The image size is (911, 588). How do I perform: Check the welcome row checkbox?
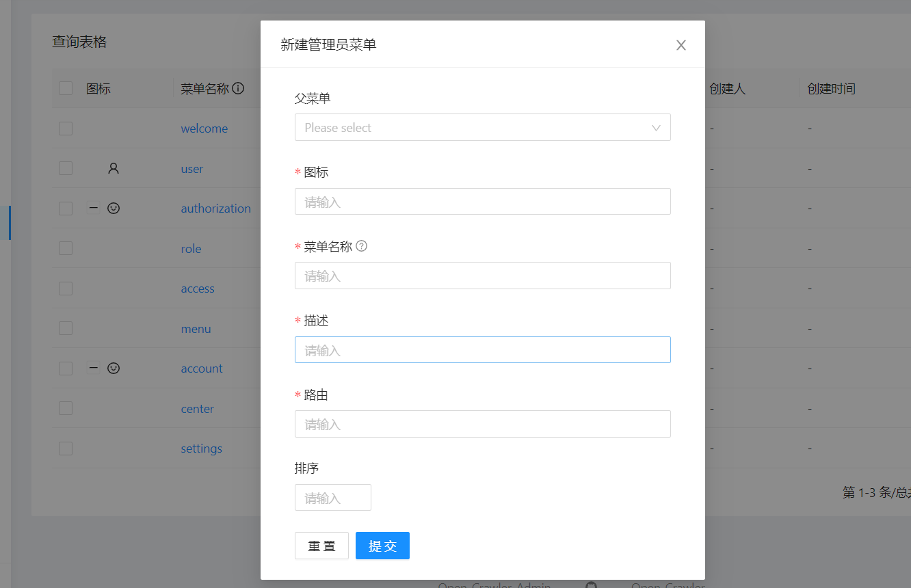(x=66, y=129)
